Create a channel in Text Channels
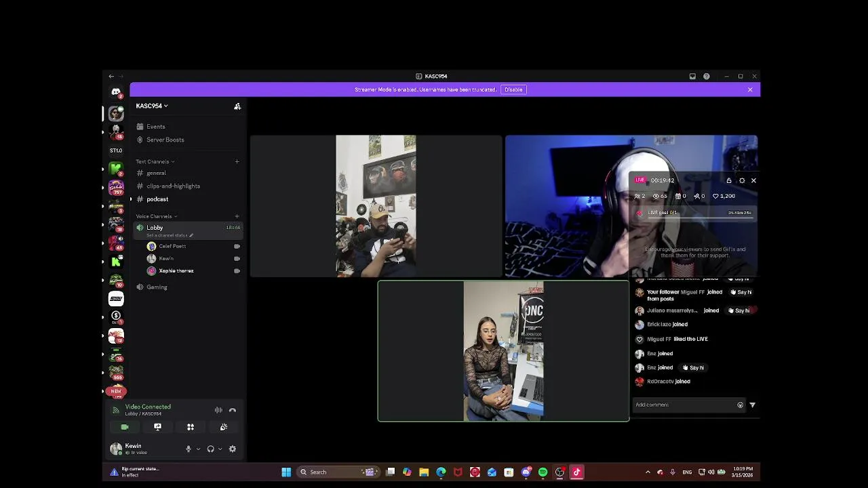The width and height of the screenshot is (868, 488). 237,161
